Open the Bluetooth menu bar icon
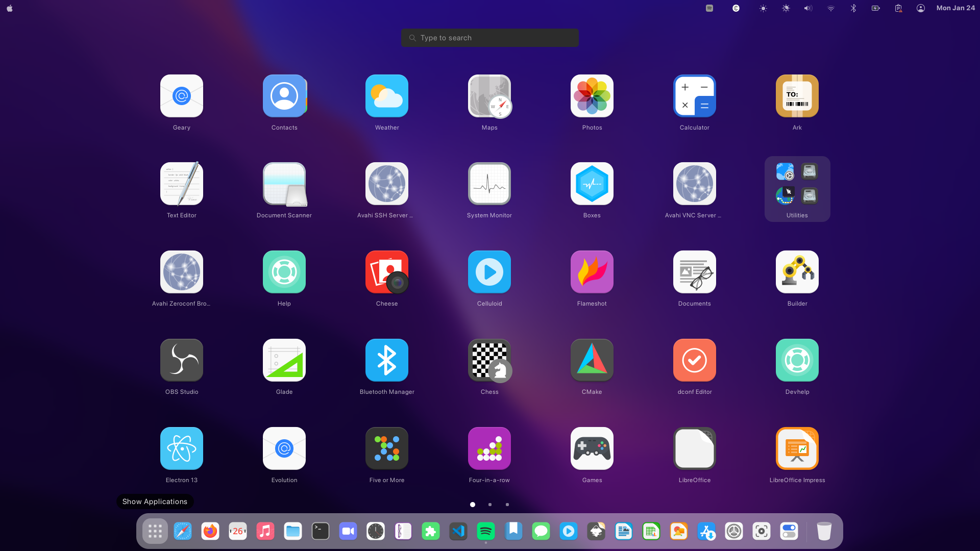 click(853, 8)
